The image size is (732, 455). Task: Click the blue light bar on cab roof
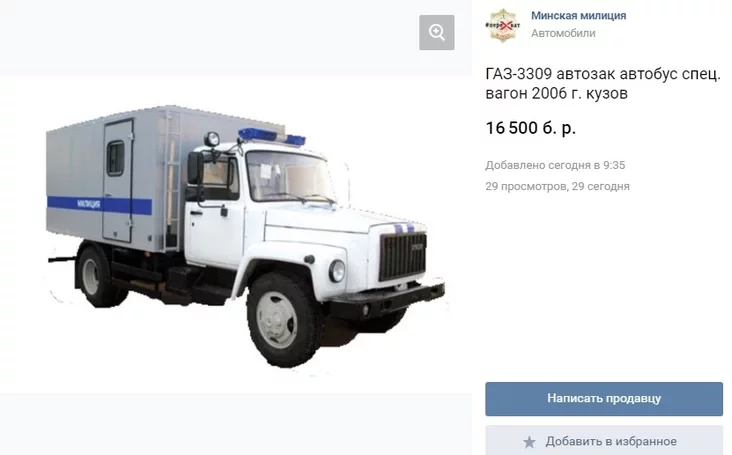(272, 136)
